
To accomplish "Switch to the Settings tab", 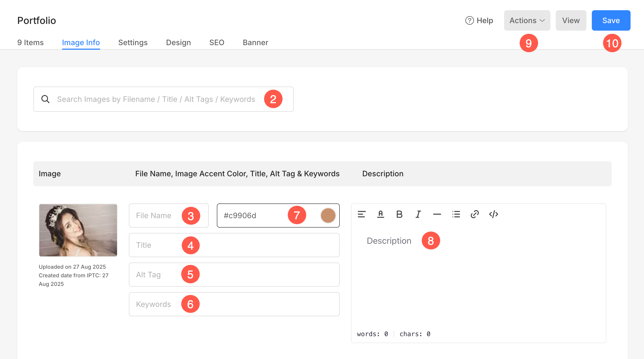I will click(x=133, y=42).
